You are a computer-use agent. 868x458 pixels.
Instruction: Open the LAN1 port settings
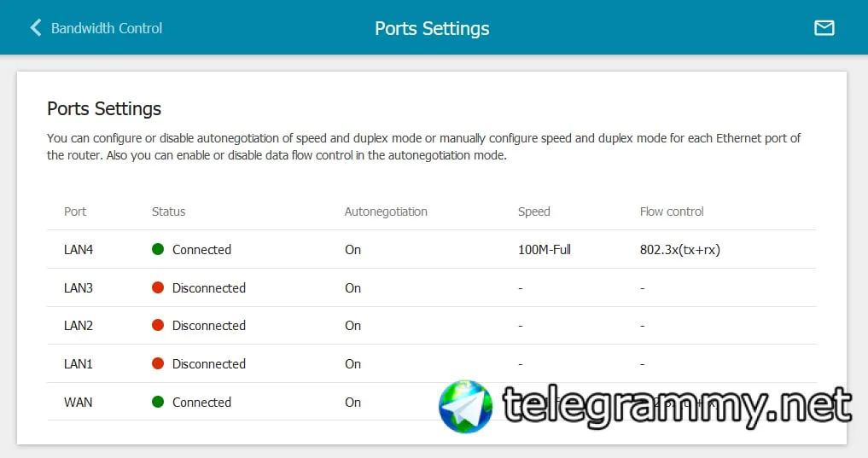431,363
